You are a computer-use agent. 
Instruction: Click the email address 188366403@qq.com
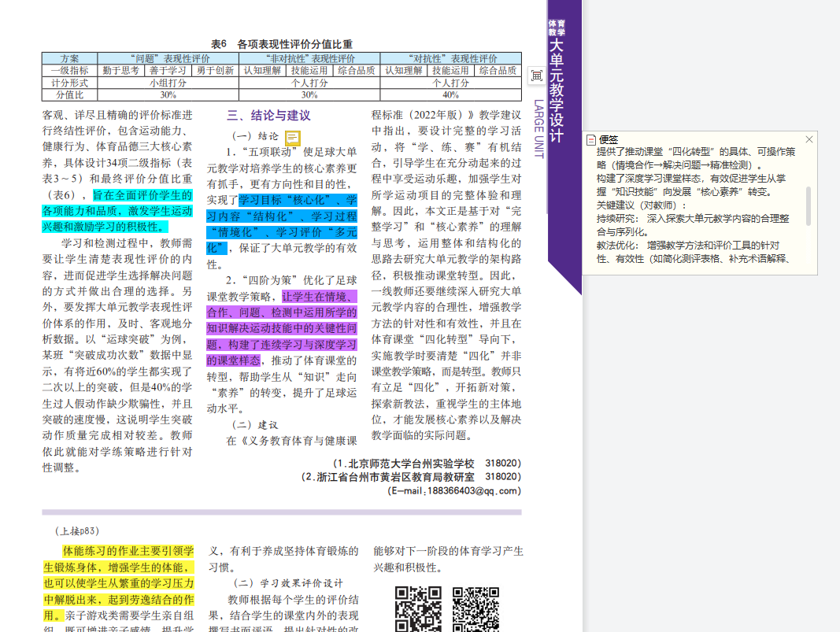(x=472, y=490)
